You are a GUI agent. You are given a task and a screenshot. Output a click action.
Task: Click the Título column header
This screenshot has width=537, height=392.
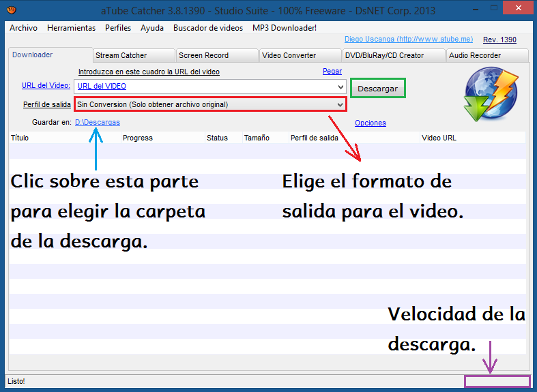coord(65,138)
